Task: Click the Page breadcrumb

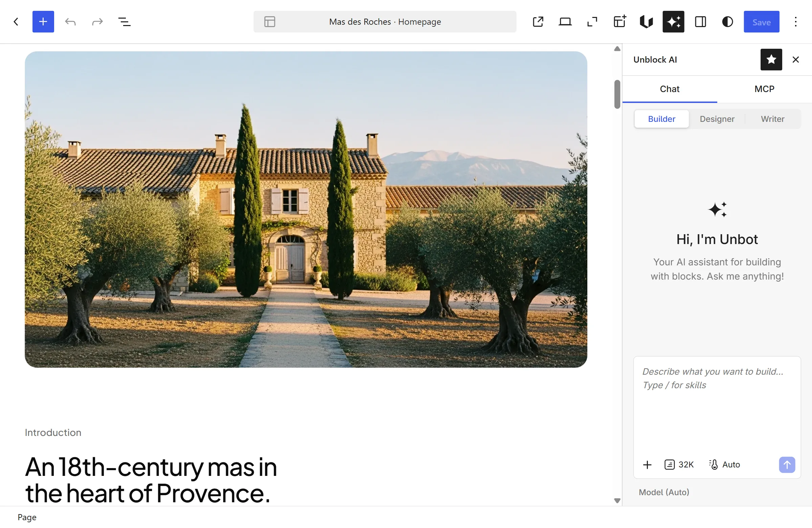Action: [27, 518]
